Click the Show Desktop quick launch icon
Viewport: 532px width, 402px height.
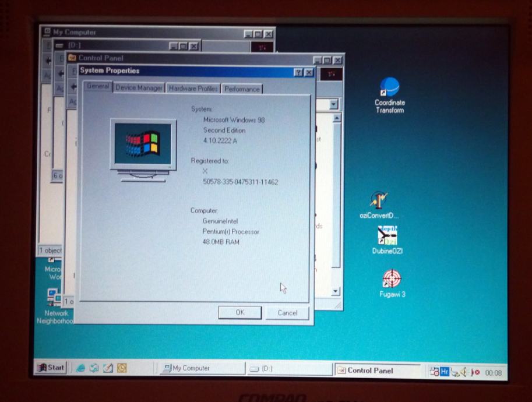click(x=108, y=368)
